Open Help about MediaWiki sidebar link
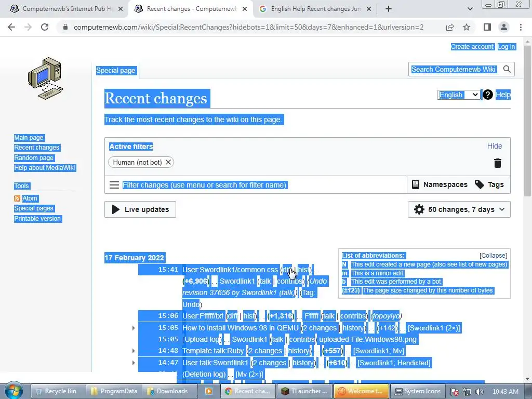The height and width of the screenshot is (399, 532). 45,168
